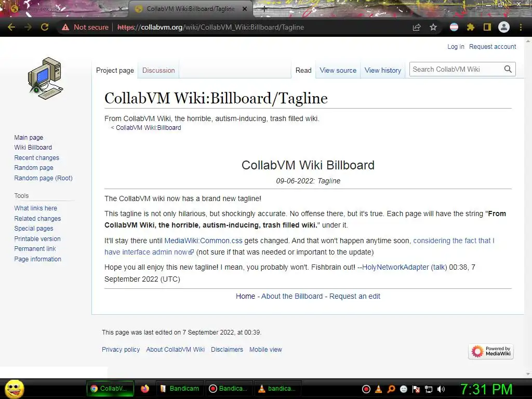
Task: Open Page information link
Action: pos(37,259)
